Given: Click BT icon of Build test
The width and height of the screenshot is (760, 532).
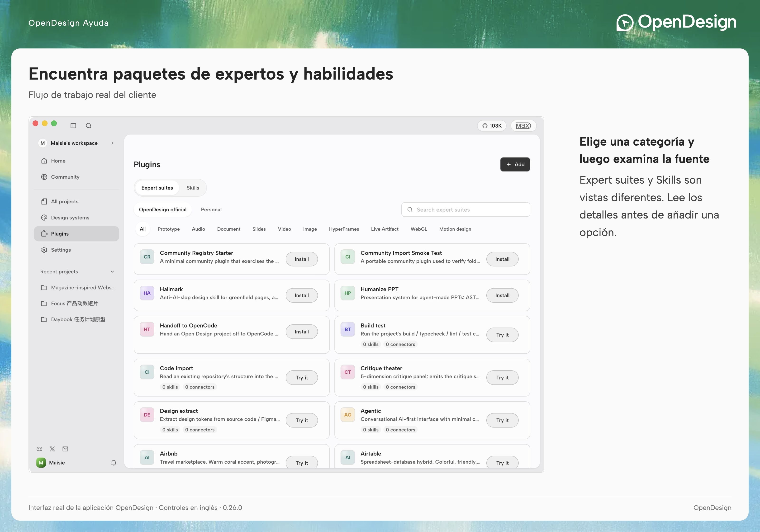Looking at the screenshot, I should [347, 329].
